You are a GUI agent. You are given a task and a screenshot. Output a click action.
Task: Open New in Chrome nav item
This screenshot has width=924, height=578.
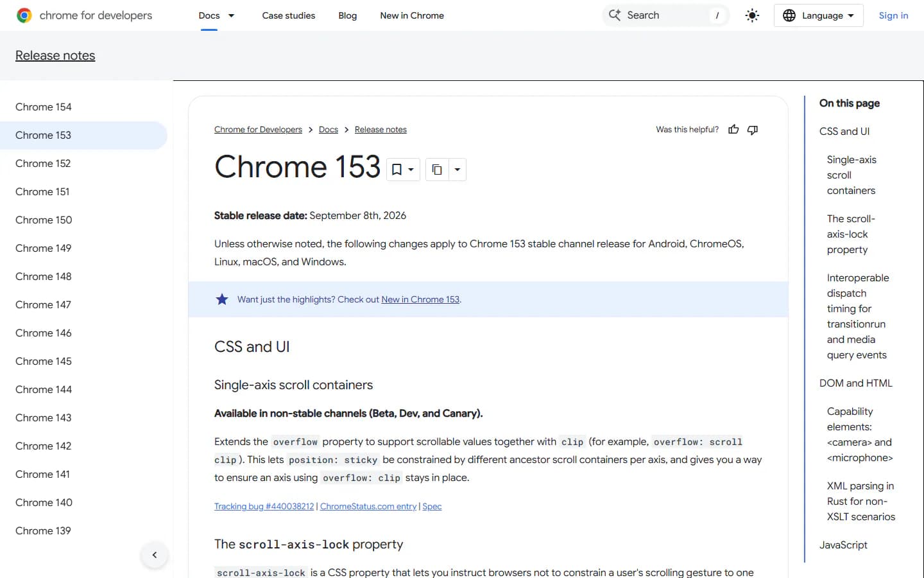click(412, 15)
